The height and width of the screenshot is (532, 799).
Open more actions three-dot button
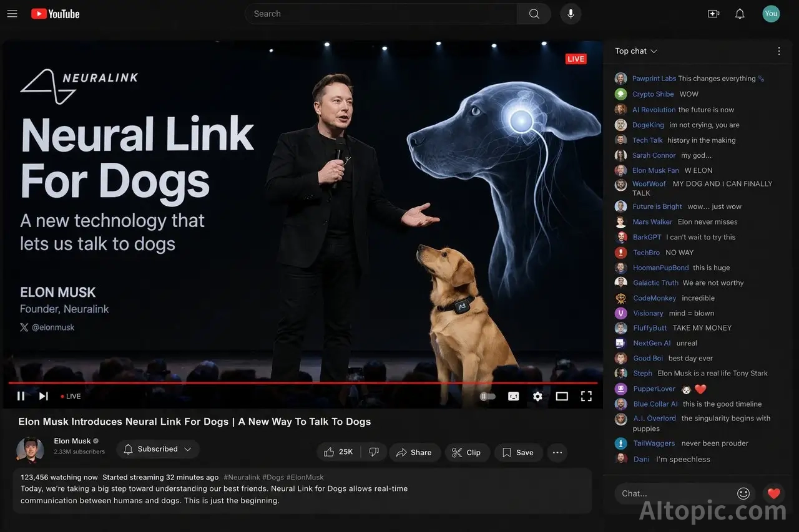pos(557,452)
